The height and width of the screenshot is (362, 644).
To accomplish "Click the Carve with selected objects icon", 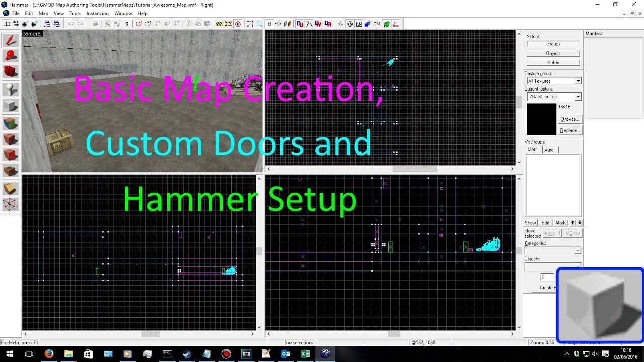I will pyautogui.click(x=96, y=24).
